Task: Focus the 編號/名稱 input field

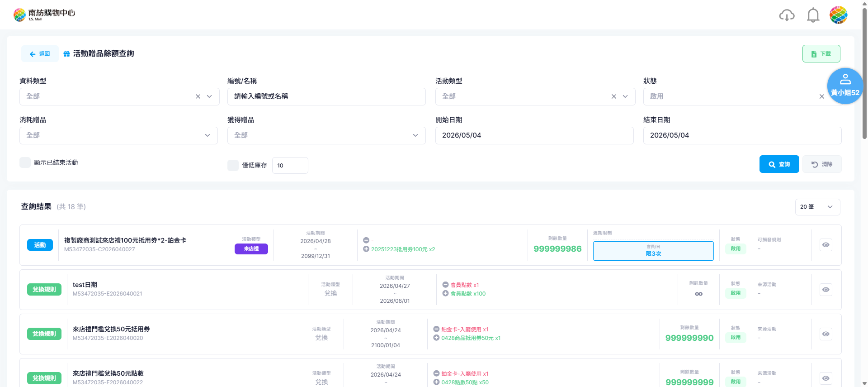Action: (x=326, y=96)
